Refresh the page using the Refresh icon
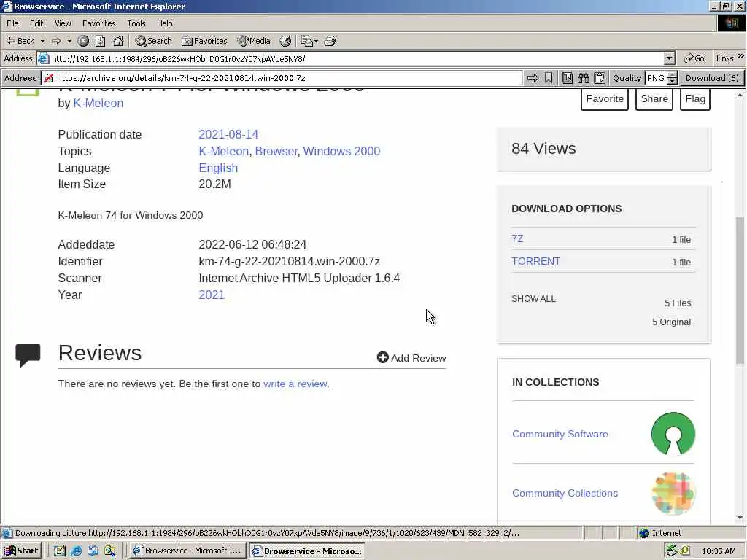This screenshot has width=747, height=560. tap(101, 41)
